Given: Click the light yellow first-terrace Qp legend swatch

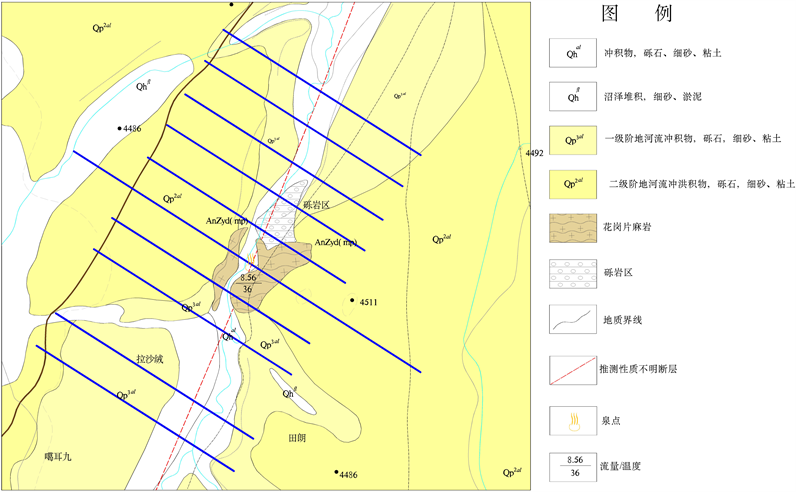Looking at the screenshot, I should [x=573, y=139].
